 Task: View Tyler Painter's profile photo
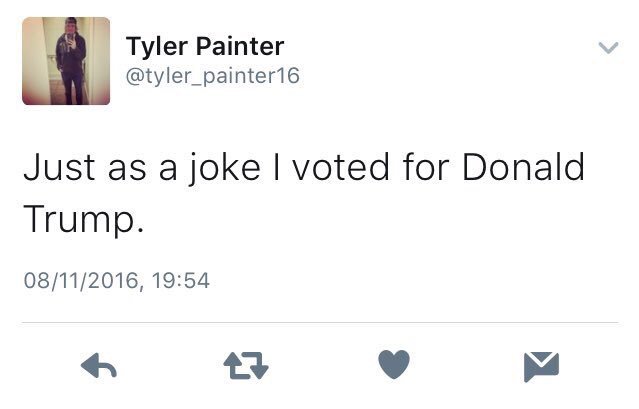click(x=66, y=61)
